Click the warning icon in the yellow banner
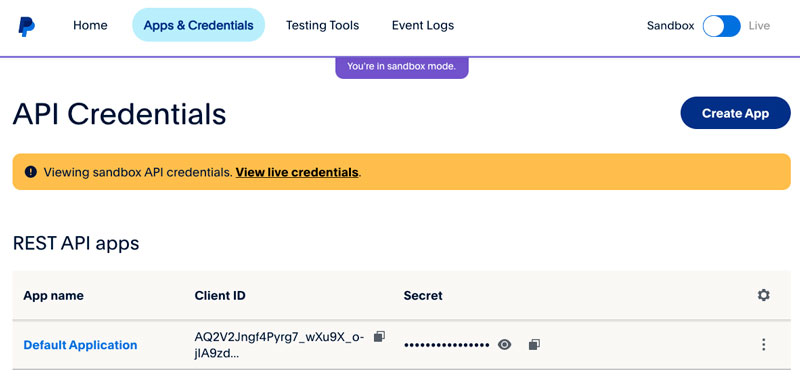 [31, 172]
